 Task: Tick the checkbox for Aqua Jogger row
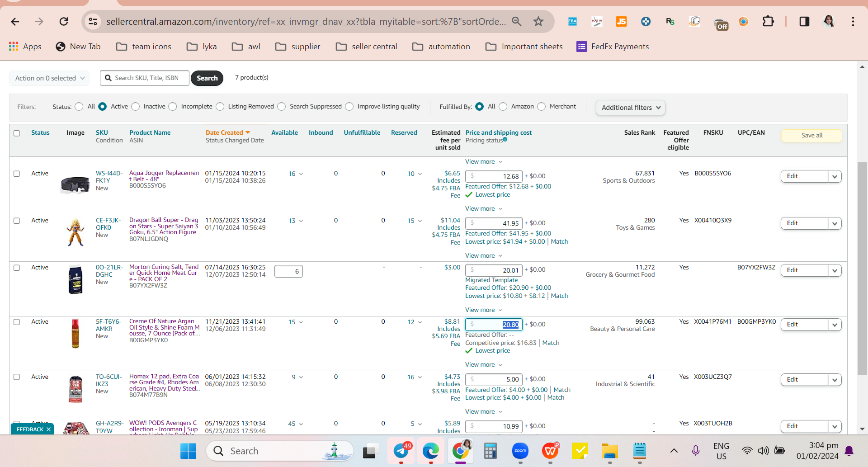(17, 174)
